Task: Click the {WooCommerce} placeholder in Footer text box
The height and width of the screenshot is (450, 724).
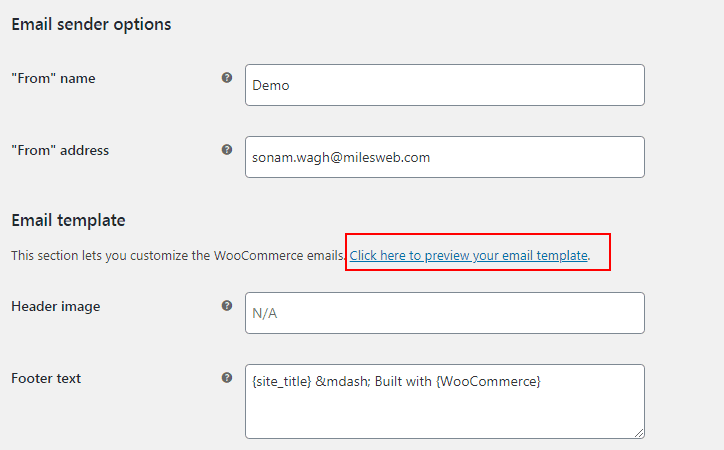Action: pyautogui.click(x=488, y=382)
